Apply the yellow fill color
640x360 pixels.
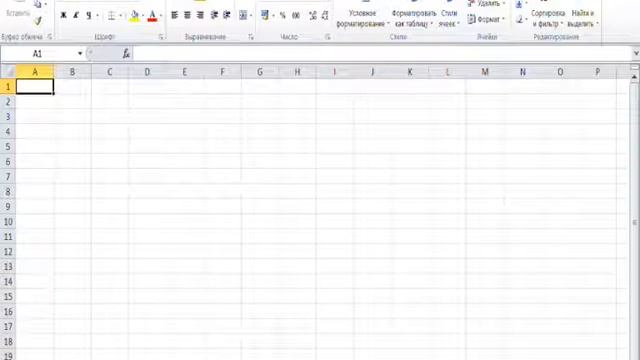pos(134,16)
